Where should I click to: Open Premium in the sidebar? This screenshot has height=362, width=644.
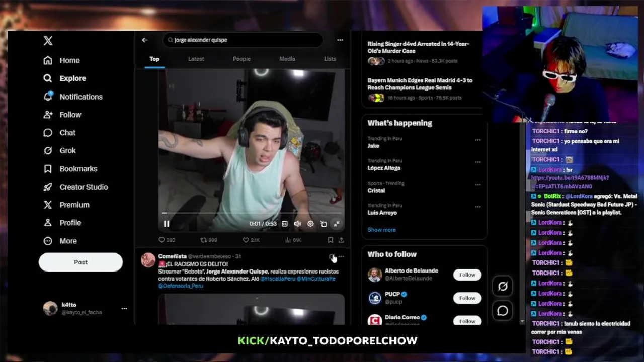(66, 205)
